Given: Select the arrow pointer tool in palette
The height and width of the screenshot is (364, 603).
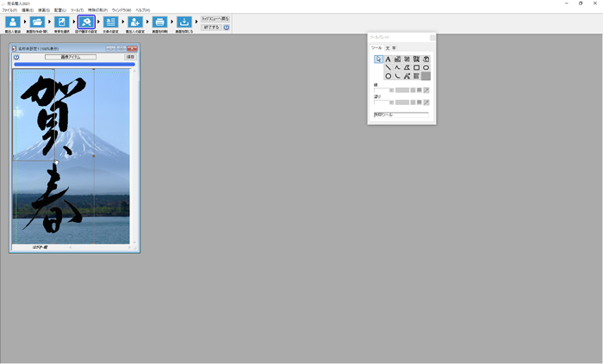Looking at the screenshot, I should coord(379,59).
